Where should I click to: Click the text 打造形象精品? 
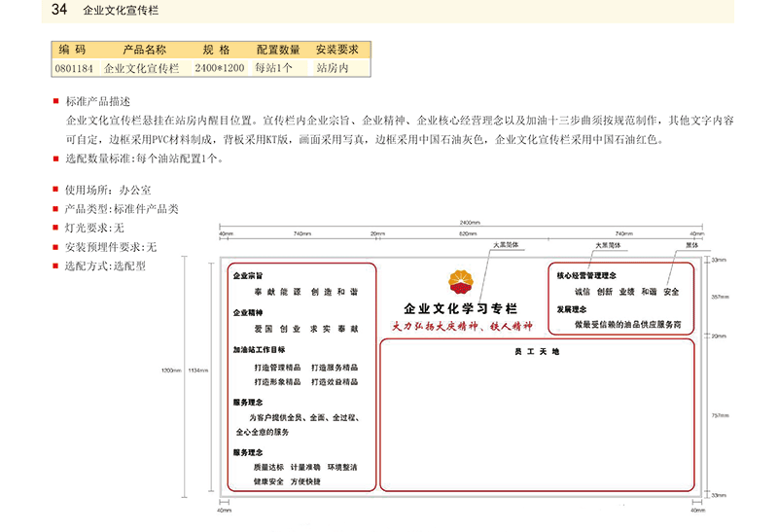[277, 382]
